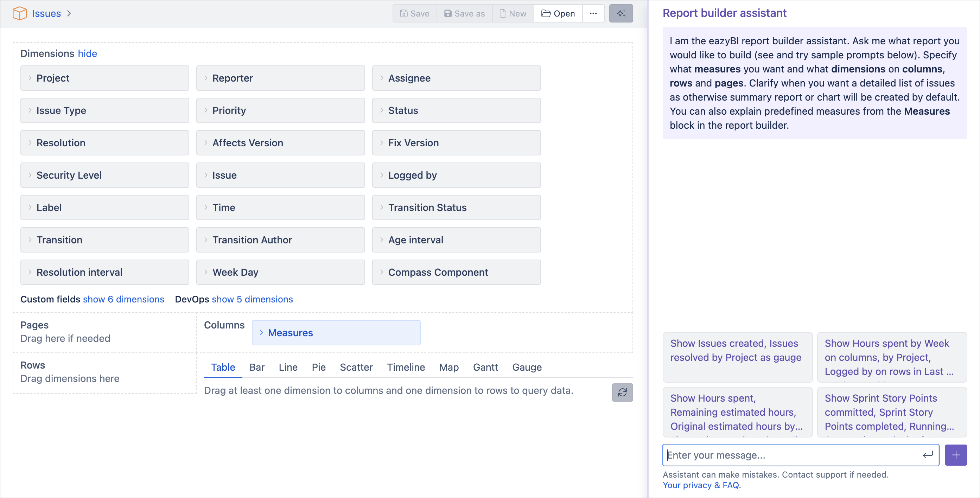Expand Measures in Columns
This screenshot has height=498, width=980.
[x=336, y=332]
